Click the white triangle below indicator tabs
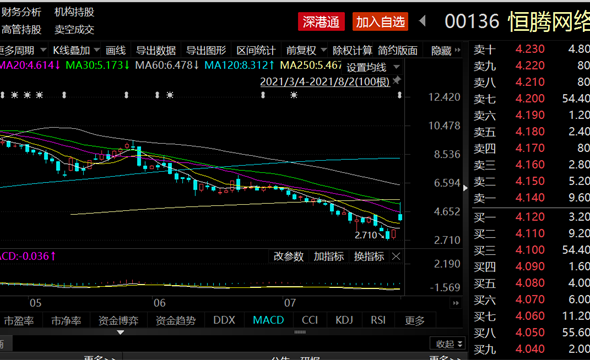 (120, 332)
